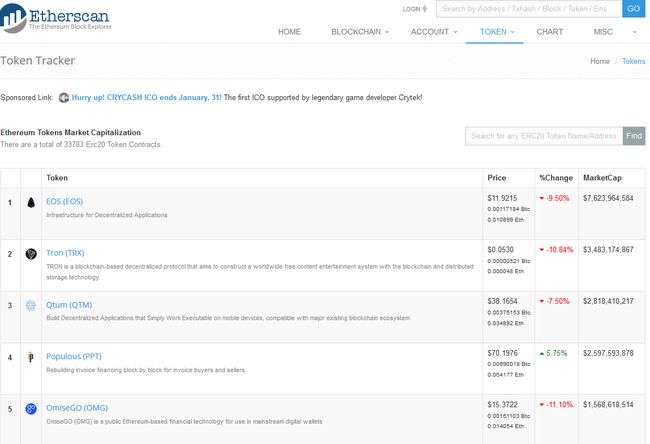This screenshot has height=444, width=650.
Task: Click the EOS description text
Action: pyautogui.click(x=107, y=215)
